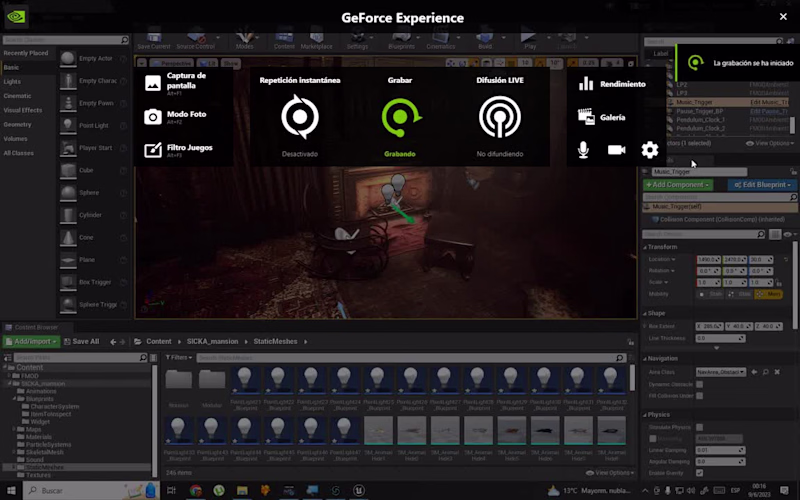This screenshot has width=800, height=500.
Task: Open outliner View Options dropdown
Action: (x=769, y=143)
